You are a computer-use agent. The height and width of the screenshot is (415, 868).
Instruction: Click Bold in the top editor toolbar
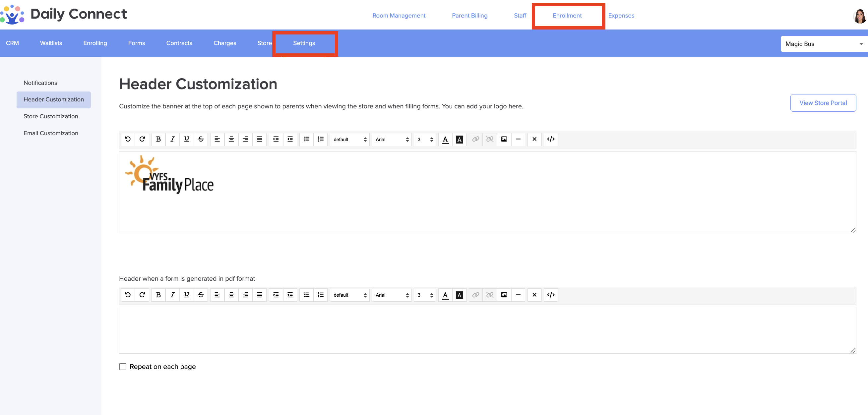click(x=158, y=139)
